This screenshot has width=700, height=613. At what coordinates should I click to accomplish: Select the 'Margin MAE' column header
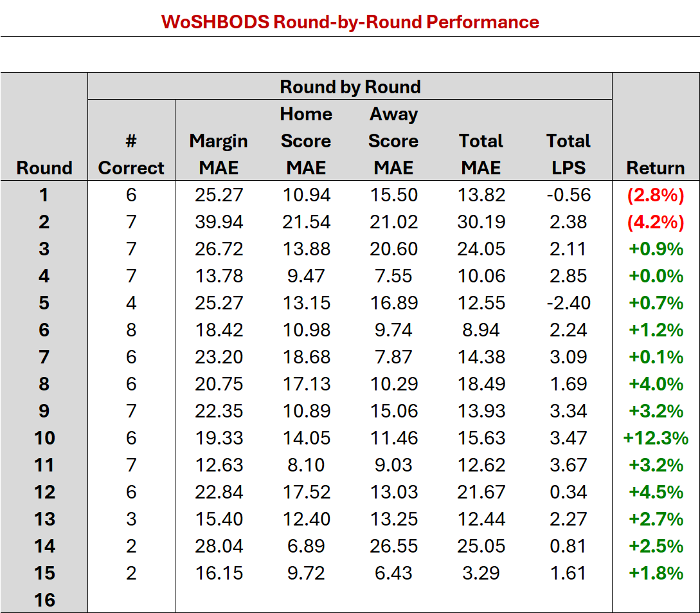(x=219, y=154)
